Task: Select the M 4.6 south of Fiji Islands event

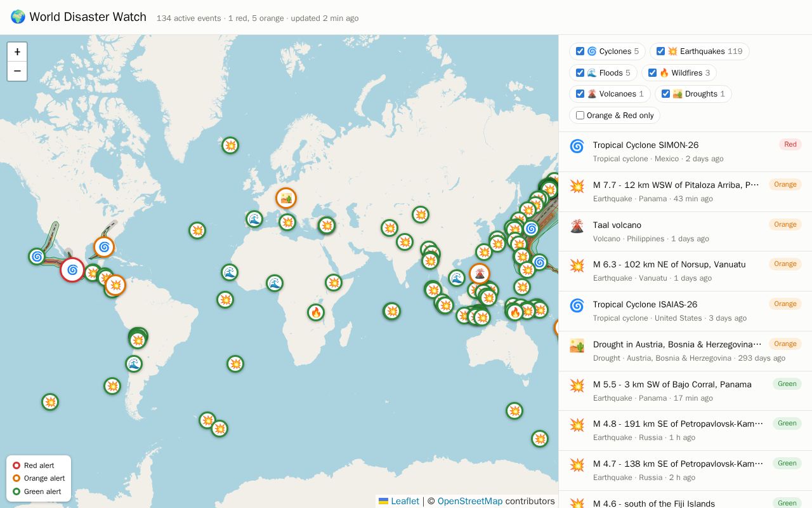Action: coord(685,500)
